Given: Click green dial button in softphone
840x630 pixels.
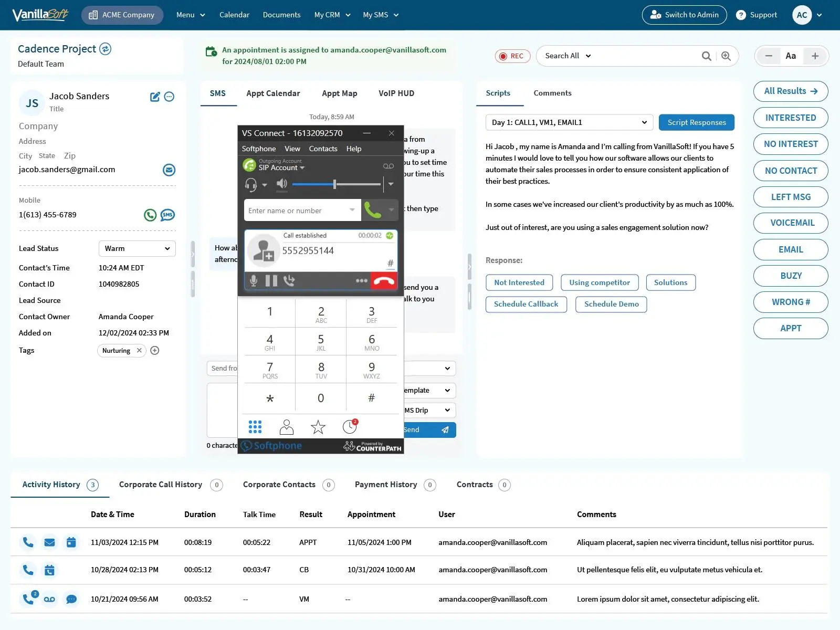Looking at the screenshot, I should 373,211.
